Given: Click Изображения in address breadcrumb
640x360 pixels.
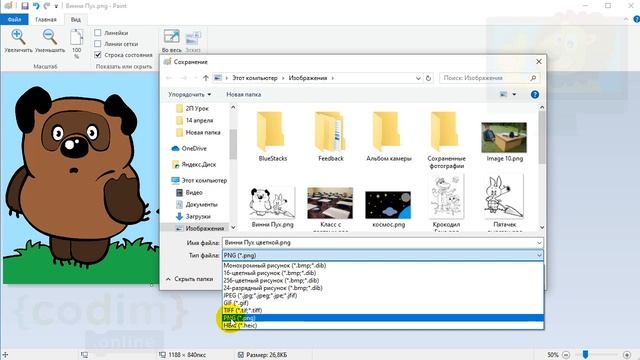Looking at the screenshot, I should click(x=308, y=78).
